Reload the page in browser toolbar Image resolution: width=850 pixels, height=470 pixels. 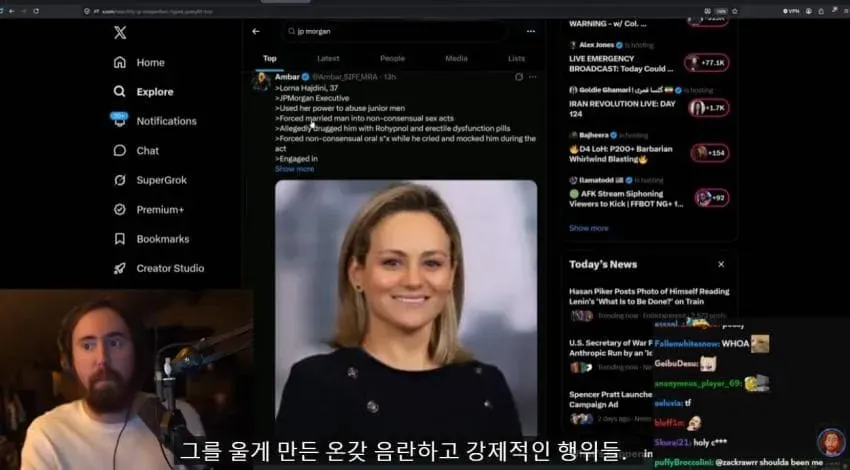(x=36, y=11)
